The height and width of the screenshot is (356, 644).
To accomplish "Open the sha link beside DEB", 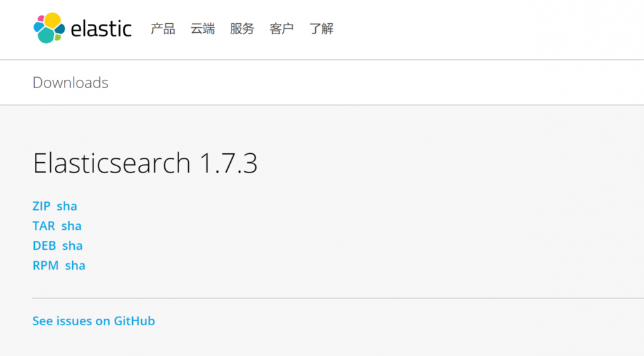I will pos(73,246).
